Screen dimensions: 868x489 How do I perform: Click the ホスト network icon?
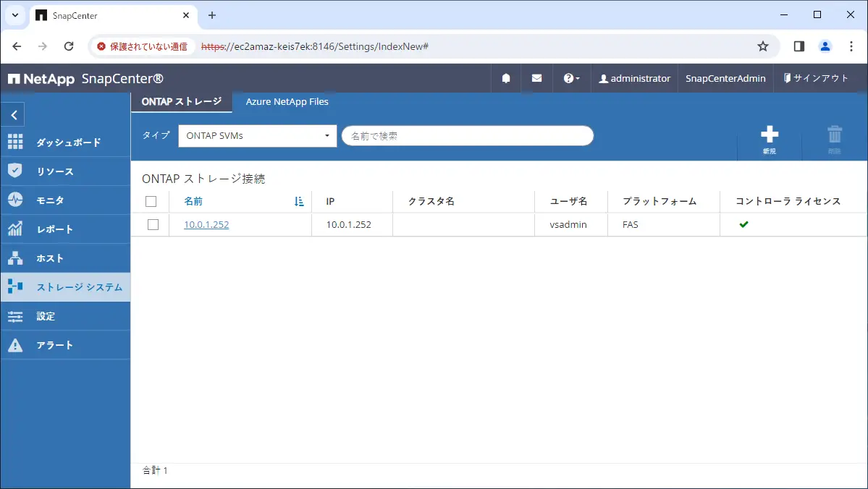coord(15,258)
